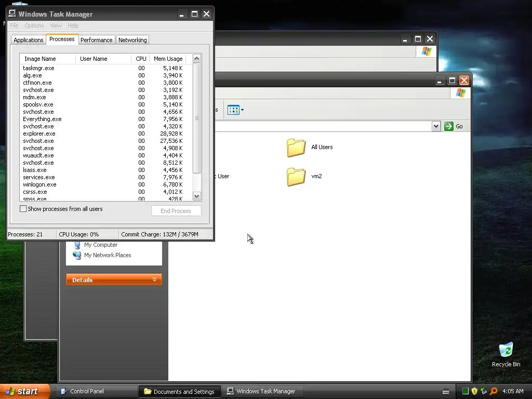Viewport: 532px width, 399px height.
Task: Sort processes by User Name column
Action: pos(103,59)
